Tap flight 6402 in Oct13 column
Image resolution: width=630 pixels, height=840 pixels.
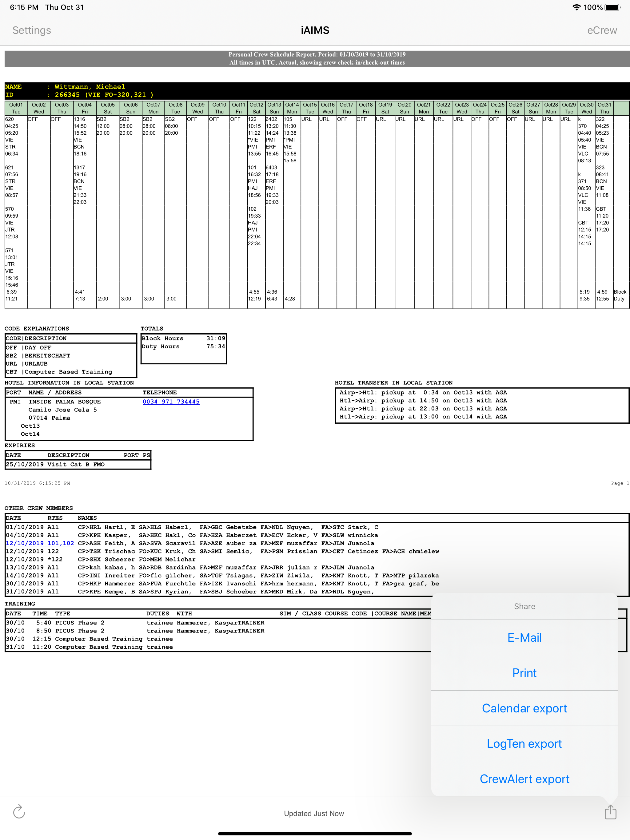tap(271, 119)
